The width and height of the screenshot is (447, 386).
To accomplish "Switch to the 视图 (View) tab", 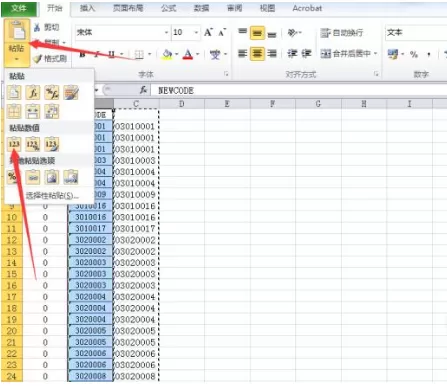I will (x=267, y=8).
